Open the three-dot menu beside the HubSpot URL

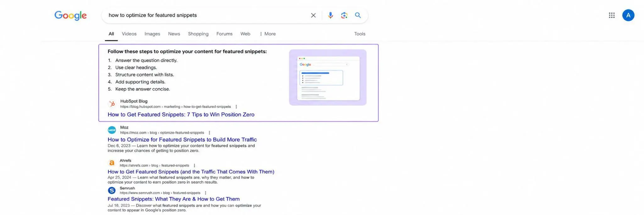pyautogui.click(x=236, y=107)
